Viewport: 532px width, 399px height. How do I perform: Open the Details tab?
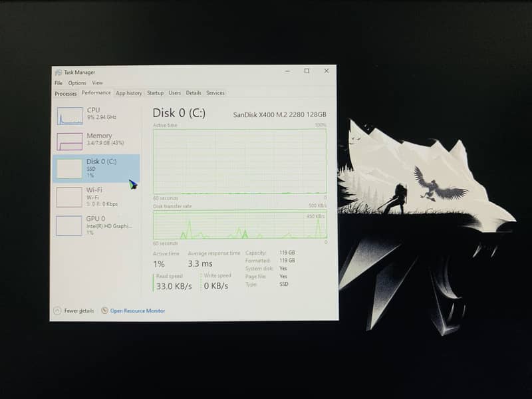tap(194, 93)
